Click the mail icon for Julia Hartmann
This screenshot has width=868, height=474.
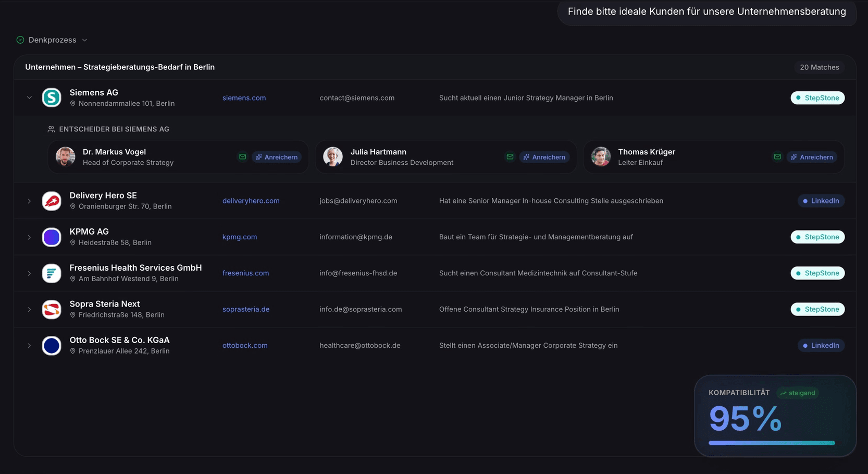click(510, 157)
